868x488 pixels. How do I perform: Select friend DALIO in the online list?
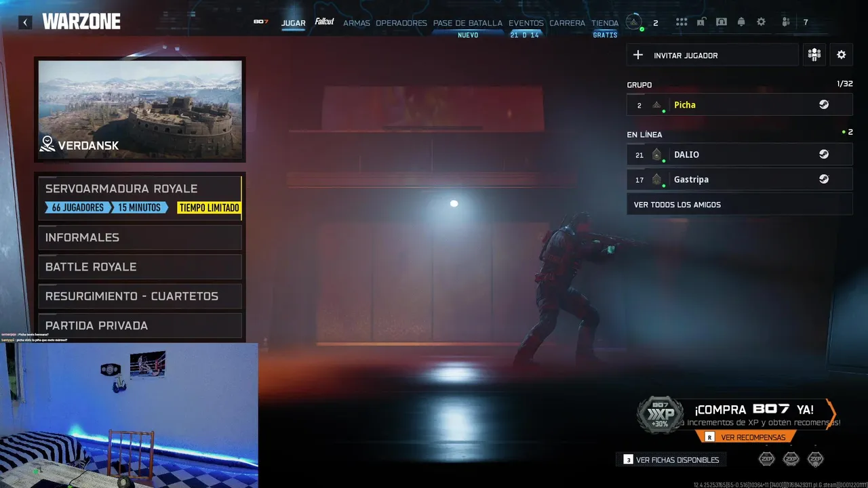pos(739,155)
